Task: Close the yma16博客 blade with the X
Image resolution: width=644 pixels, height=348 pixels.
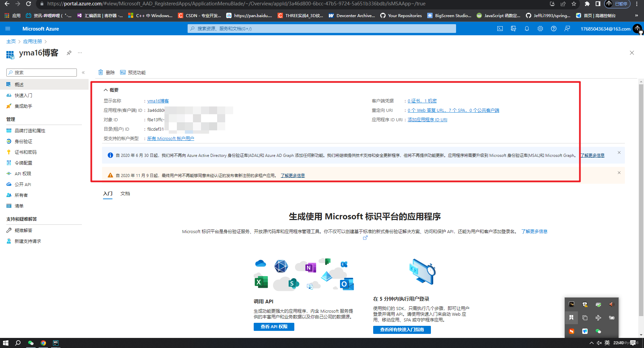Action: (x=632, y=53)
